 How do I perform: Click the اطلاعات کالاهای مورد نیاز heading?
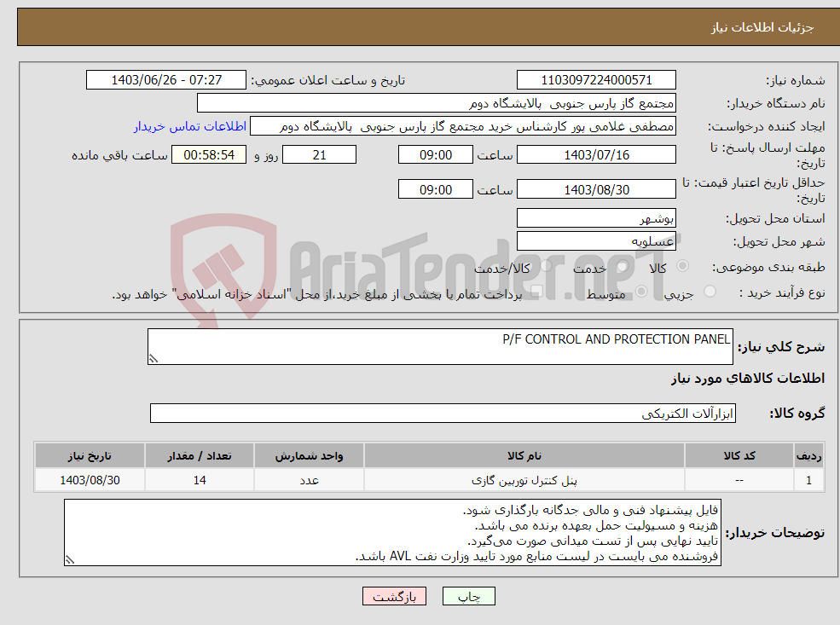(748, 378)
